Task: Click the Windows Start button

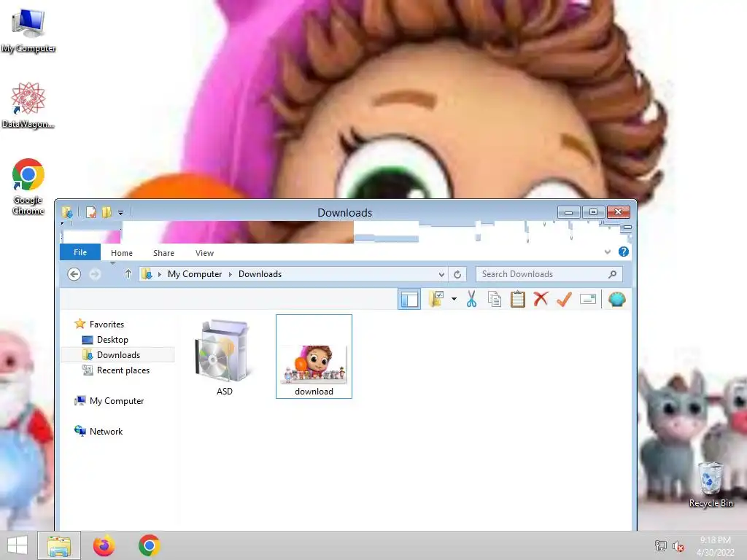Action: [18, 545]
